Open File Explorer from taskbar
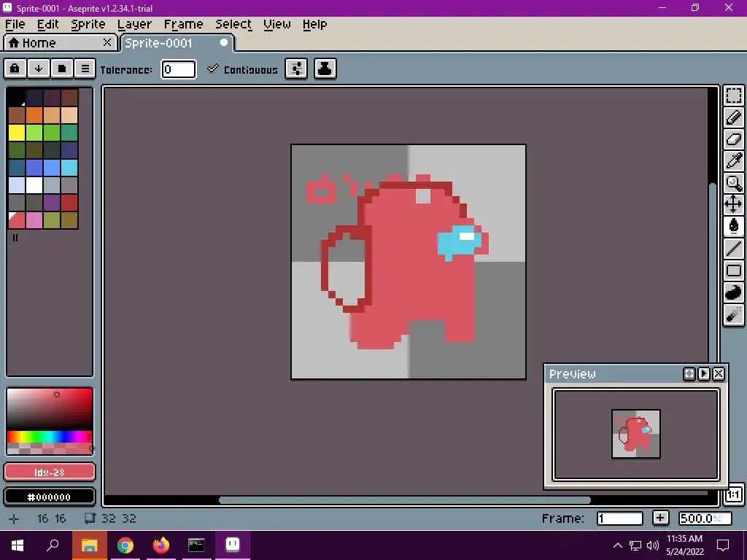The height and width of the screenshot is (560, 747). tap(89, 545)
